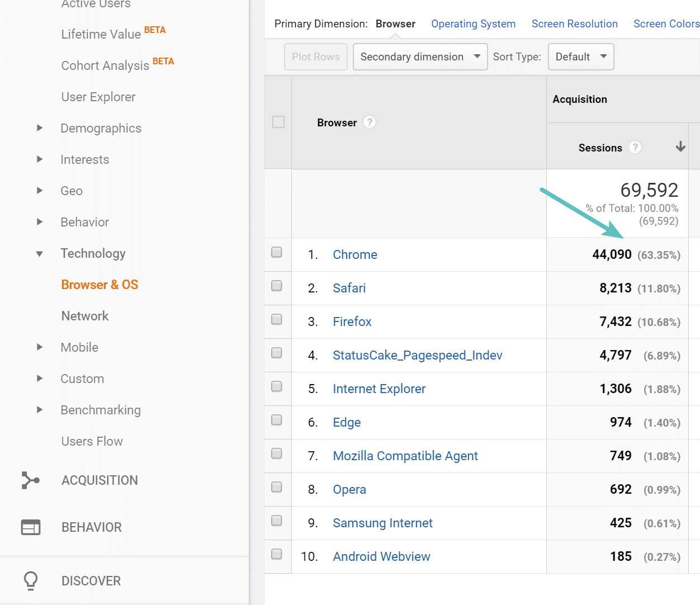Open the Discover lightbulb icon
This screenshot has height=605, width=700.
[31, 581]
